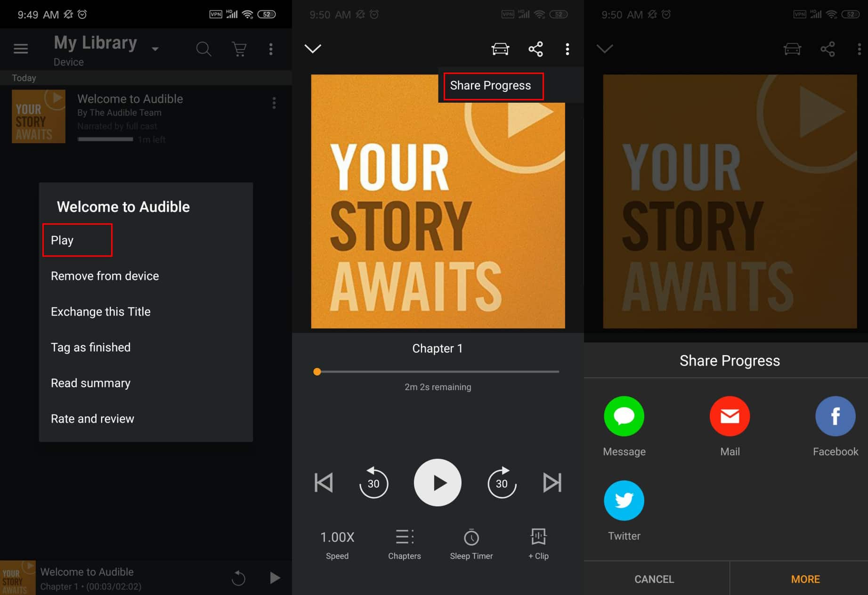Add a clip with + Clip
868x595 pixels.
click(538, 545)
